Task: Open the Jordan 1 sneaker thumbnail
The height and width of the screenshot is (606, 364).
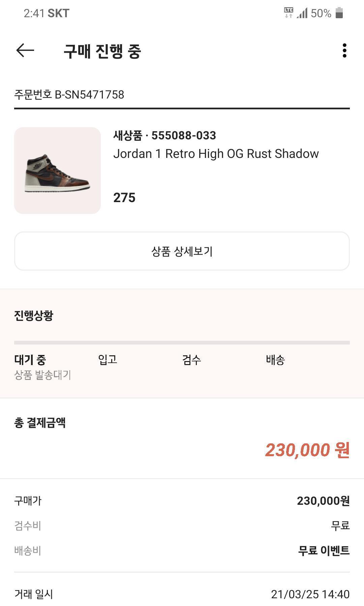Action: [57, 170]
